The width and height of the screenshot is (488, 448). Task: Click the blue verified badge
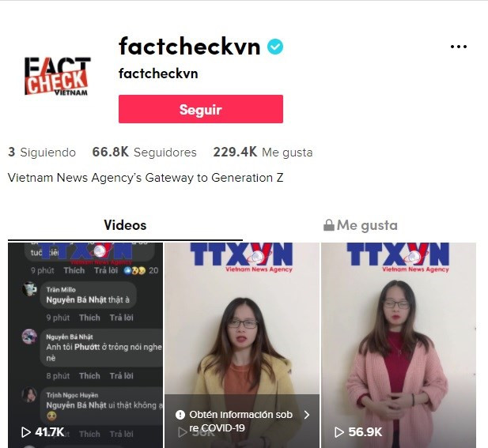pos(275,47)
